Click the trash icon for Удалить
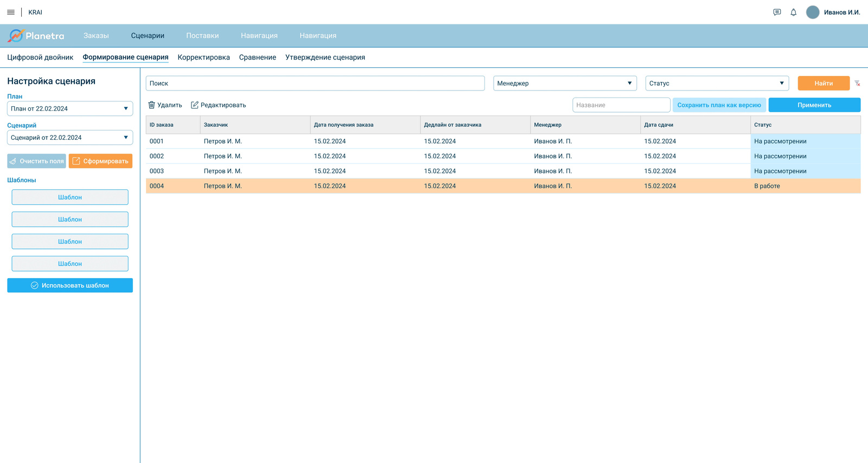868x463 pixels. (x=152, y=105)
